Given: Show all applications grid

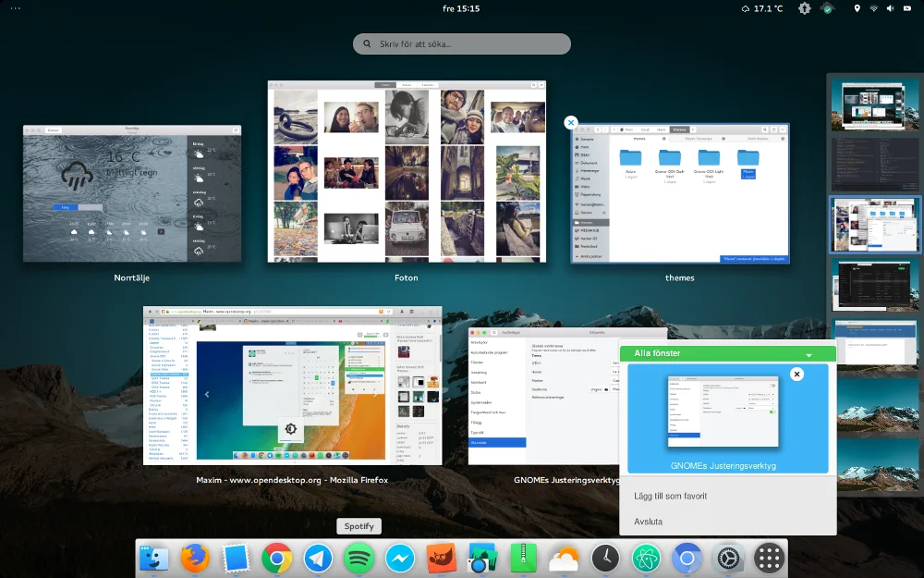Looking at the screenshot, I should pos(769,558).
